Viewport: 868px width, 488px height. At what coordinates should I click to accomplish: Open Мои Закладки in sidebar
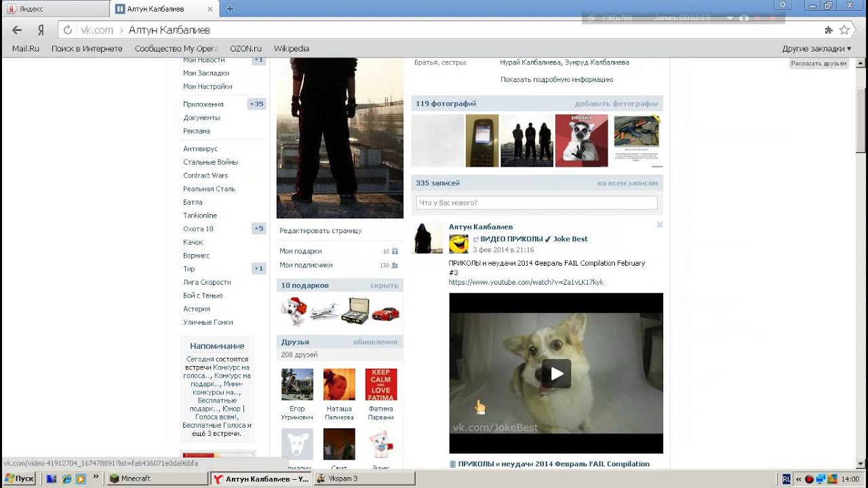[x=206, y=73]
